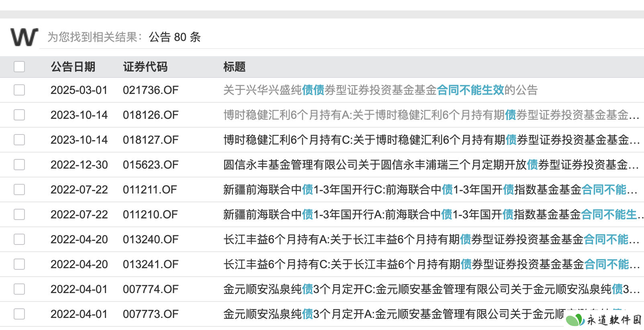Viewport: 644px width, 330px height.
Task: Open the 新疆前海联合中债1-3年国开行C announcement
Action: coord(431,189)
